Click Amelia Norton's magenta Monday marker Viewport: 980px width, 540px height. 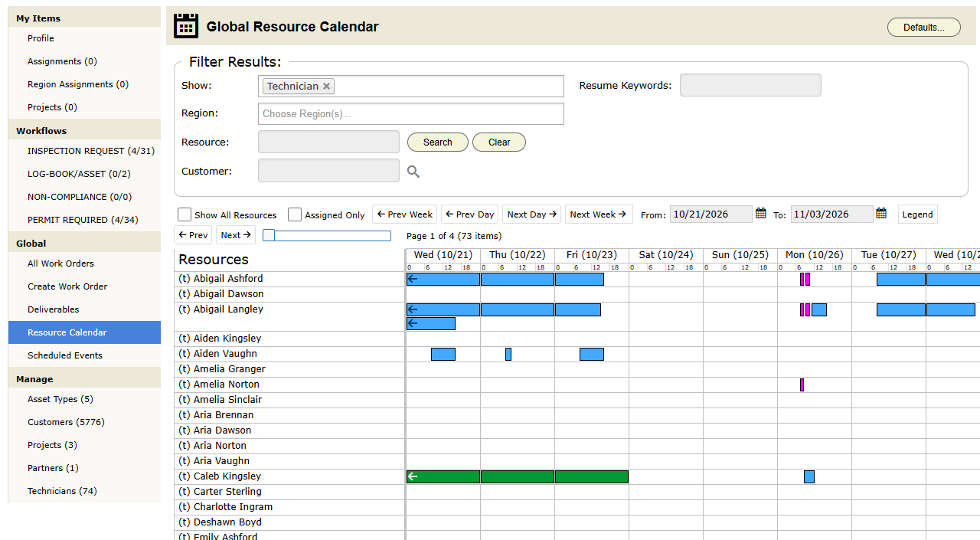[x=802, y=385]
